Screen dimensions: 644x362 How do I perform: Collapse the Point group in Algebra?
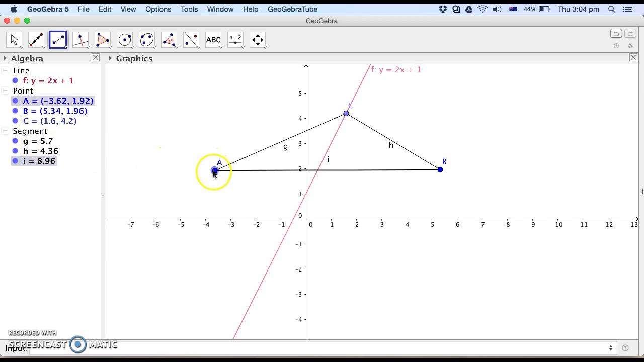tap(5, 91)
